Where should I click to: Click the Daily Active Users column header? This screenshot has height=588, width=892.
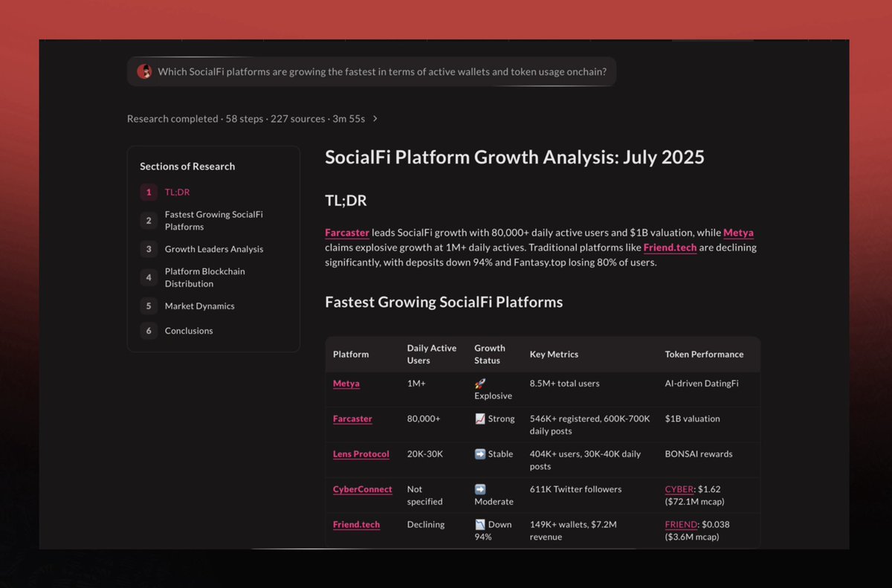(432, 354)
